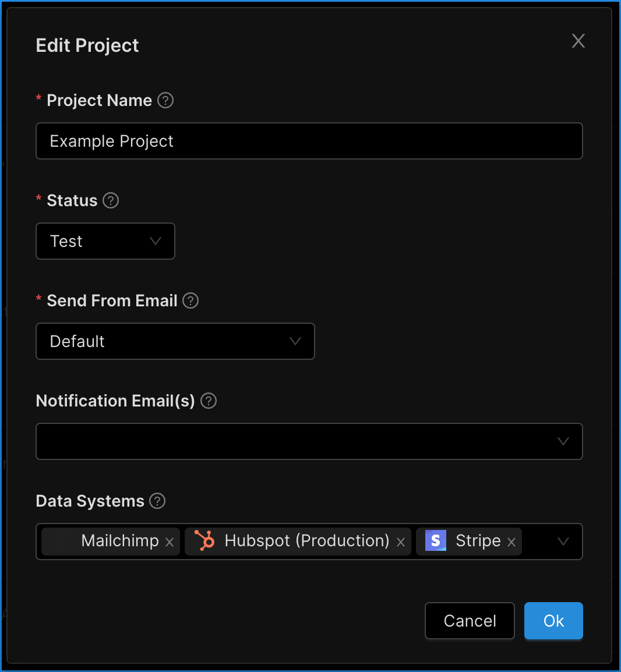Image resolution: width=621 pixels, height=672 pixels.
Task: Click the Data Systems help icon
Action: click(x=157, y=501)
